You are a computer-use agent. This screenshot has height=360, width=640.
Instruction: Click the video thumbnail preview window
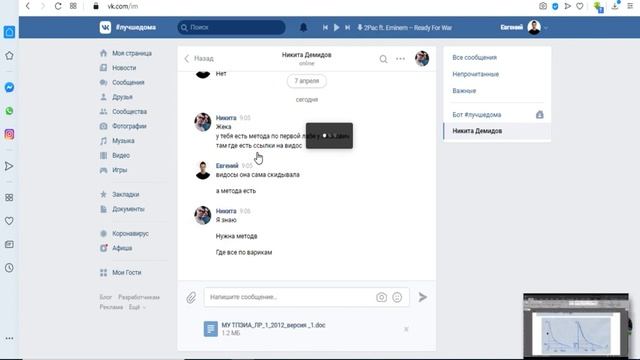coord(576,325)
